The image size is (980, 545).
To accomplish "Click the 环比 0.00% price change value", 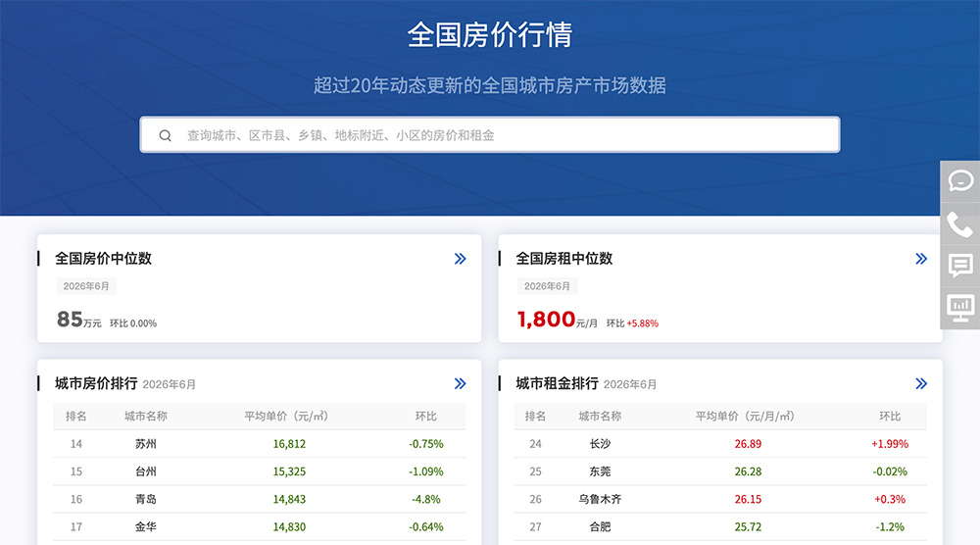I will [x=133, y=323].
